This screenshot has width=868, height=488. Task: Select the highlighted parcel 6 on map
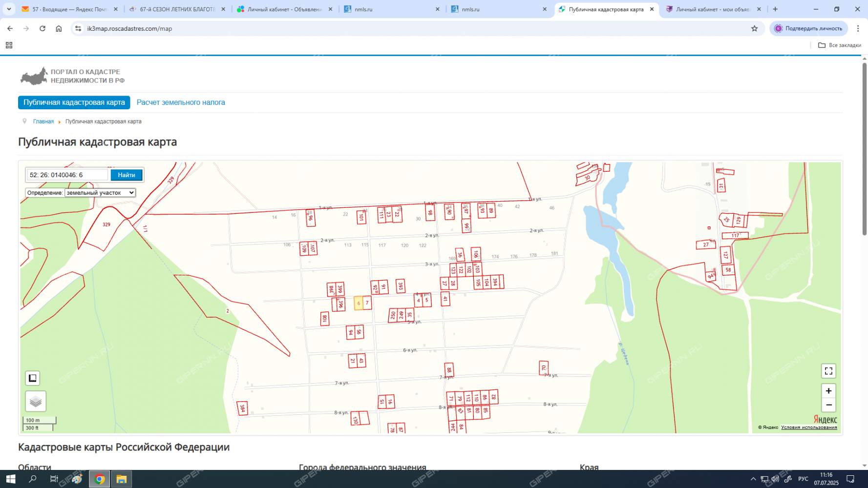click(359, 303)
